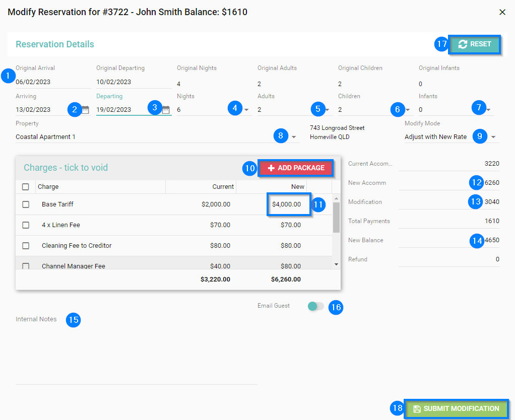Toggle the Email Guest switch
515x420 pixels.
point(316,306)
